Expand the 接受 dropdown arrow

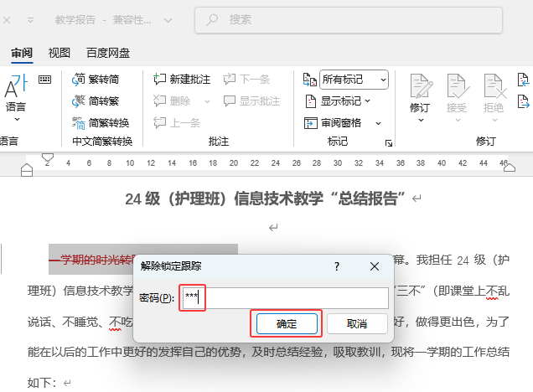coord(458,120)
